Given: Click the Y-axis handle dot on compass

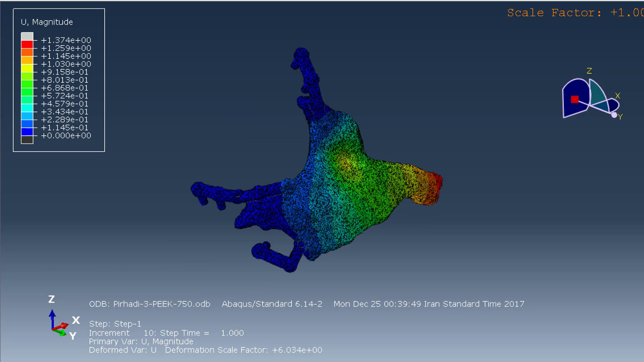Looking at the screenshot, I should [x=614, y=115].
